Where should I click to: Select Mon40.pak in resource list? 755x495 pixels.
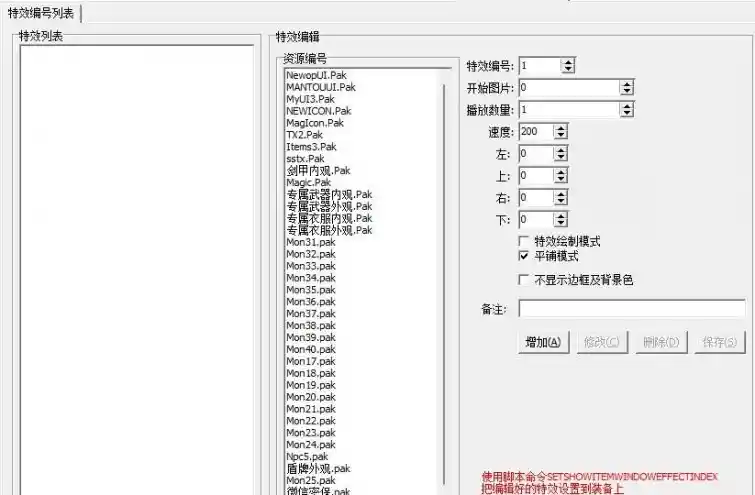coord(311,349)
